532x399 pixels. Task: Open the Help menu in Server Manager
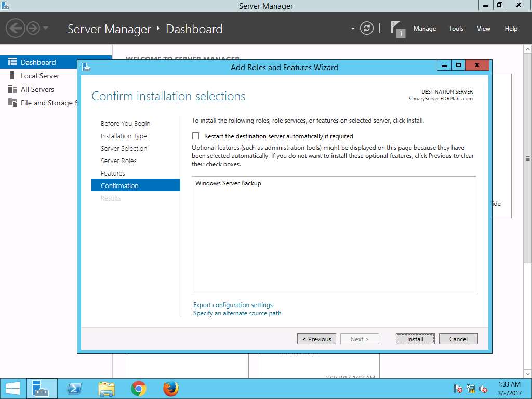point(511,29)
